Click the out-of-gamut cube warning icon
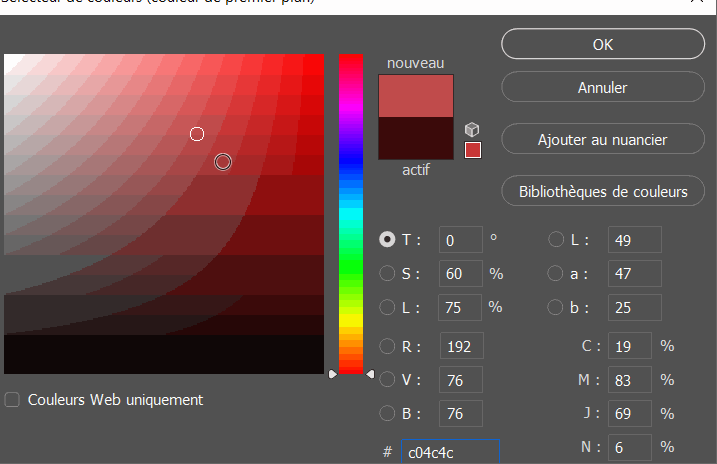Image resolution: width=717 pixels, height=464 pixels. tap(472, 130)
